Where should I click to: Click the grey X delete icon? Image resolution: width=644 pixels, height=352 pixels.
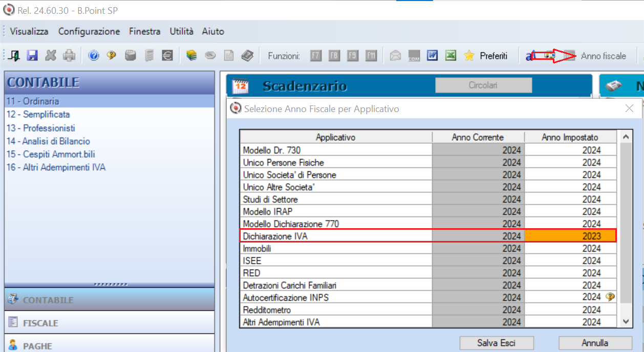[50, 56]
